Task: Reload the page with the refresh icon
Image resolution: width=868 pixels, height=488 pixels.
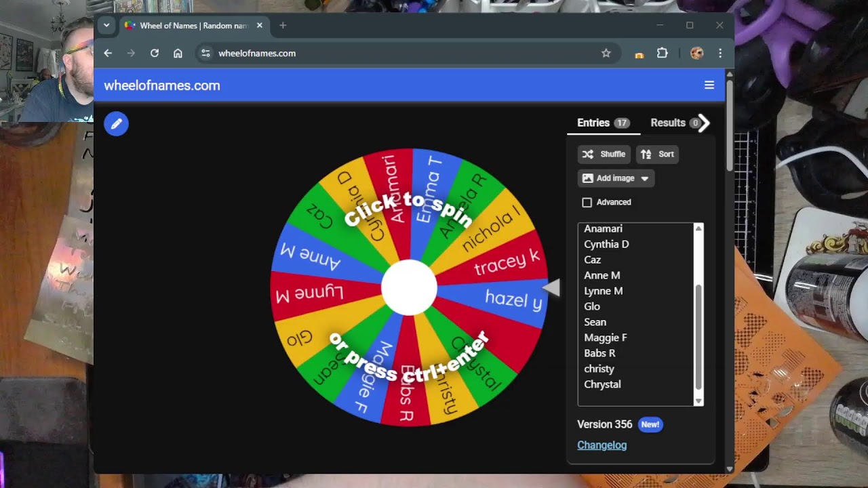Action: [x=155, y=53]
